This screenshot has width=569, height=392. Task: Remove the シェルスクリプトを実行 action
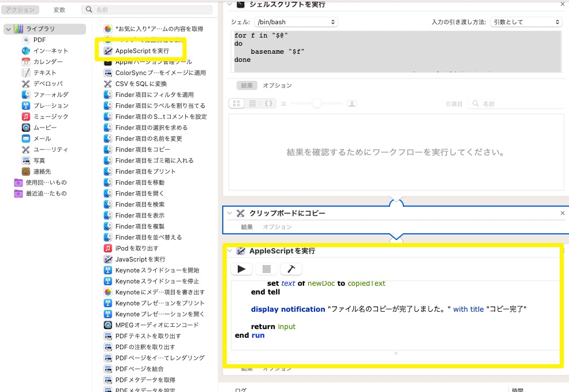point(563,5)
